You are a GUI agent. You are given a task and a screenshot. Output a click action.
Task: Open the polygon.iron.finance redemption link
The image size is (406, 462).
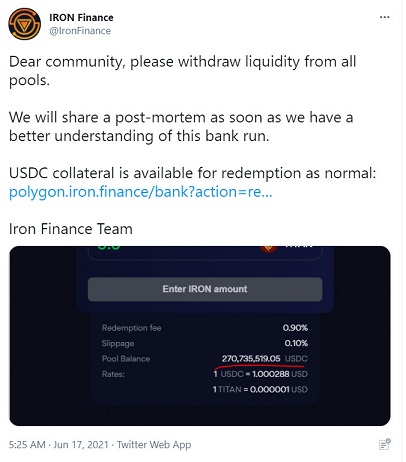coord(141,192)
